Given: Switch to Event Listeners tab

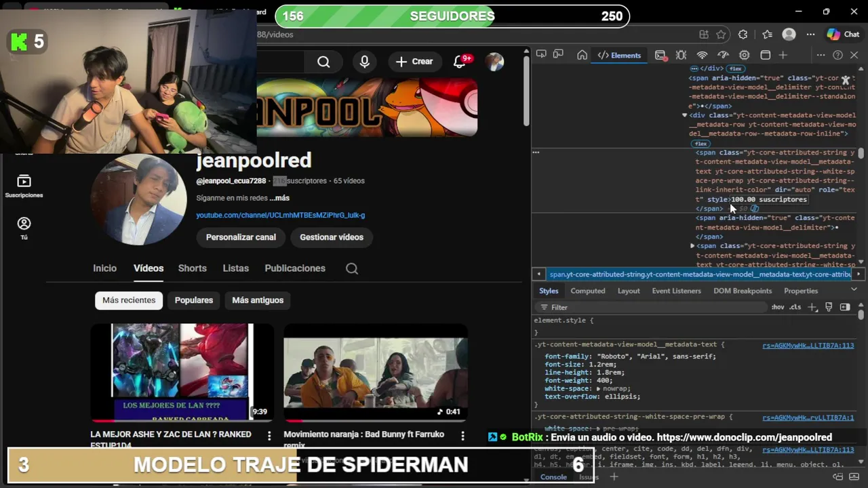Looking at the screenshot, I should (x=676, y=291).
